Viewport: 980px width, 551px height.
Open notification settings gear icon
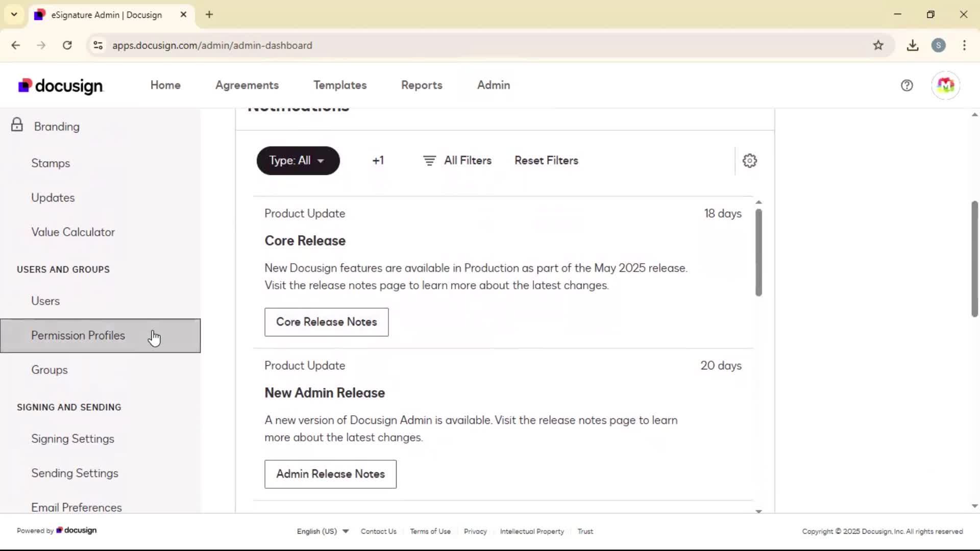click(x=749, y=161)
